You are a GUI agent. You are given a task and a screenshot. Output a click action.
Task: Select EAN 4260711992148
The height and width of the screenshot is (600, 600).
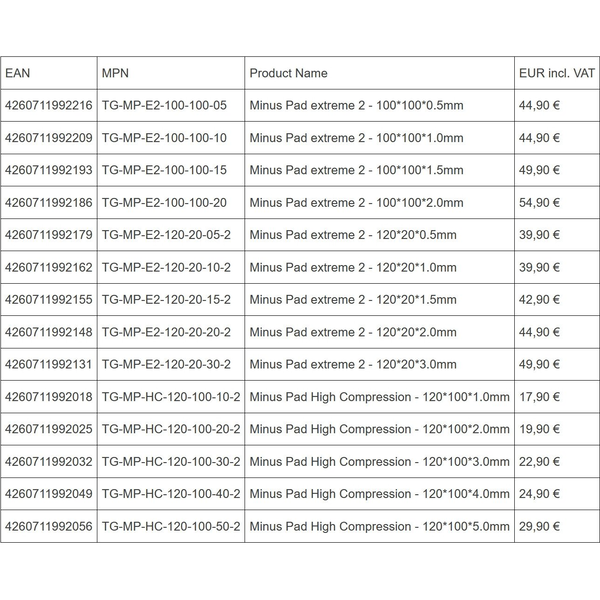coord(49,332)
